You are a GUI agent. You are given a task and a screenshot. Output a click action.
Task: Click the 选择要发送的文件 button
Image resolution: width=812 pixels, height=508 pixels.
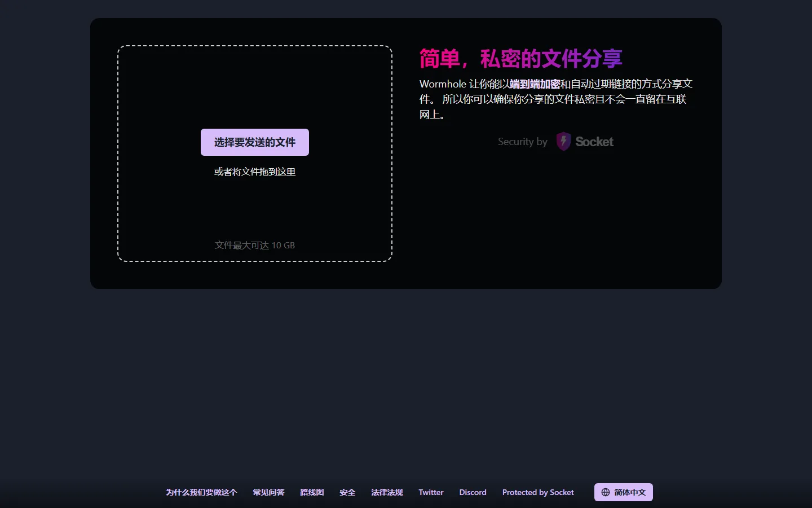pyautogui.click(x=255, y=142)
